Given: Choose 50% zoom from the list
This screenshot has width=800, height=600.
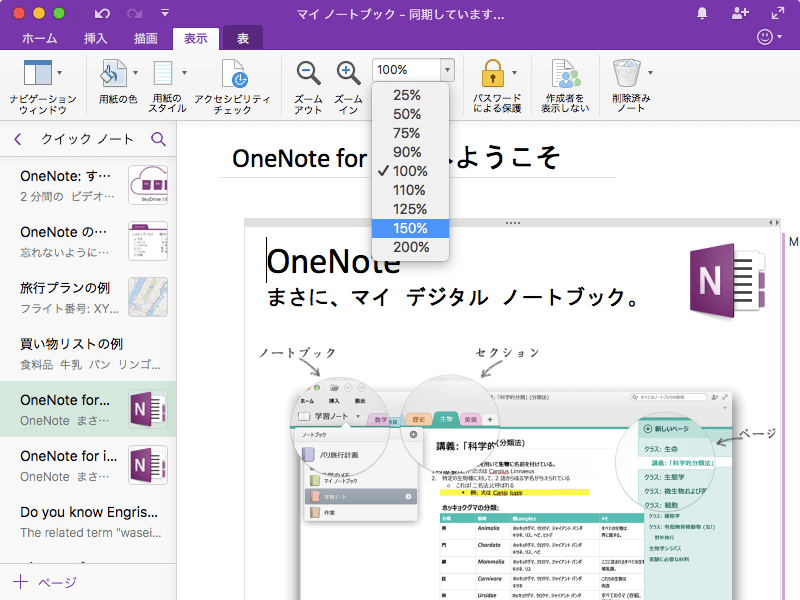Looking at the screenshot, I should [x=410, y=114].
